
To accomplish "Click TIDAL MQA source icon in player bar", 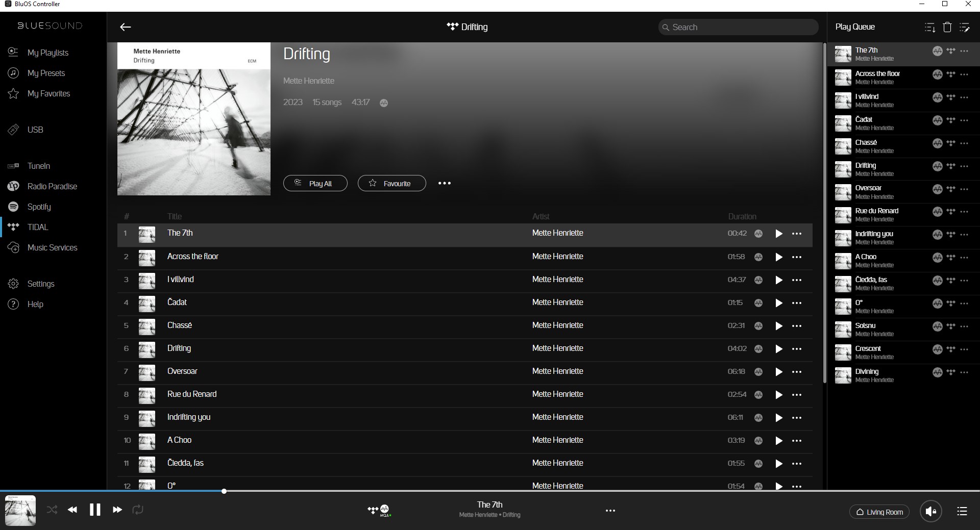I will [379, 510].
